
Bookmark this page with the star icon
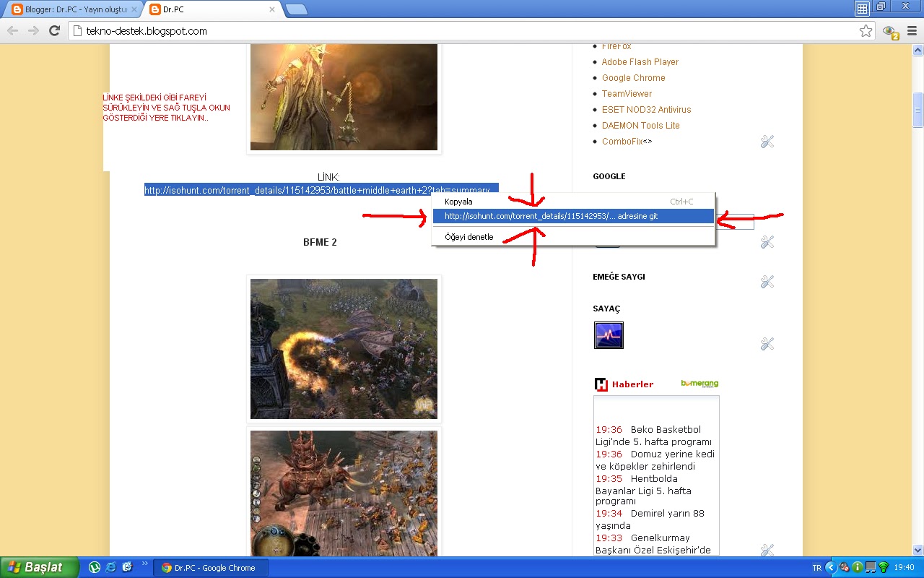pyautogui.click(x=866, y=30)
